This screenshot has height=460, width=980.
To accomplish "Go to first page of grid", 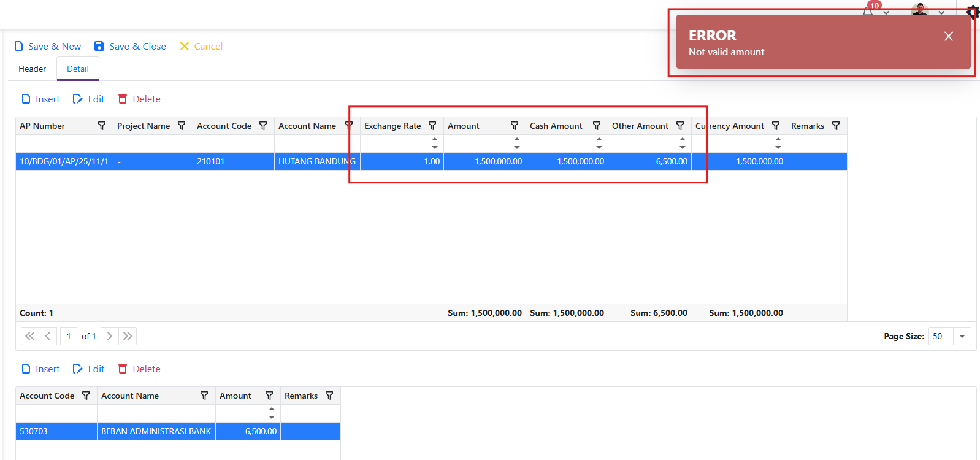I will tap(30, 336).
